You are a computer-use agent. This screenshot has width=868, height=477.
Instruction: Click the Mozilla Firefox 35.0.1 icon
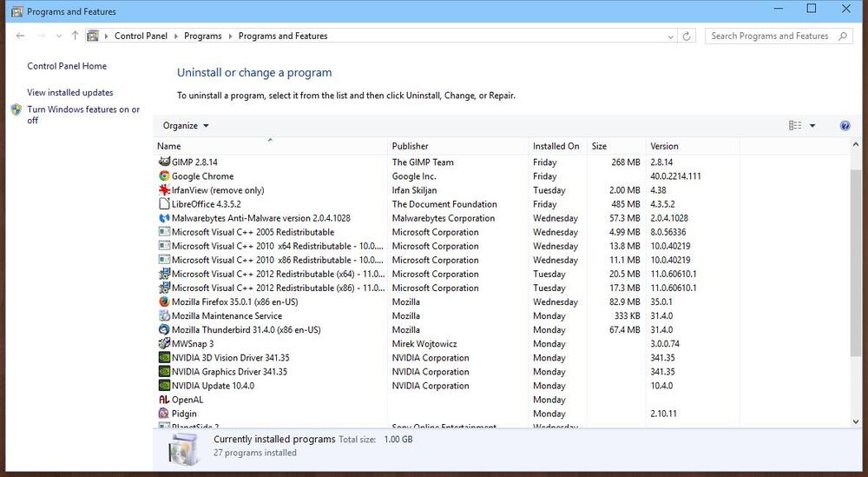164,302
